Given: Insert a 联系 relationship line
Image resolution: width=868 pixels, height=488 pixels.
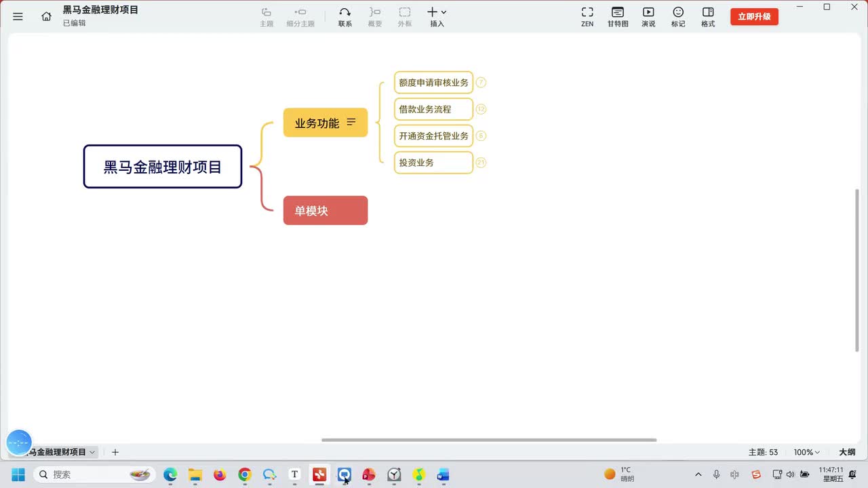Looking at the screenshot, I should click(x=345, y=17).
